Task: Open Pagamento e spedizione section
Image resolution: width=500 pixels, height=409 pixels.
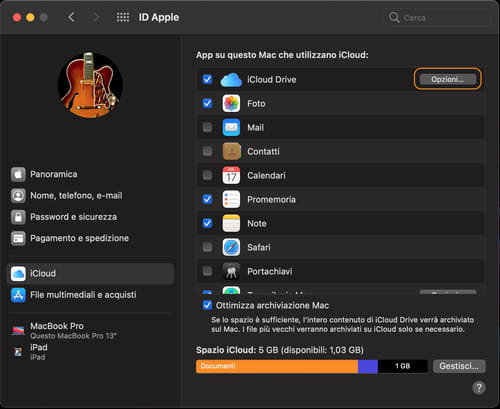Action: pyautogui.click(x=90, y=238)
